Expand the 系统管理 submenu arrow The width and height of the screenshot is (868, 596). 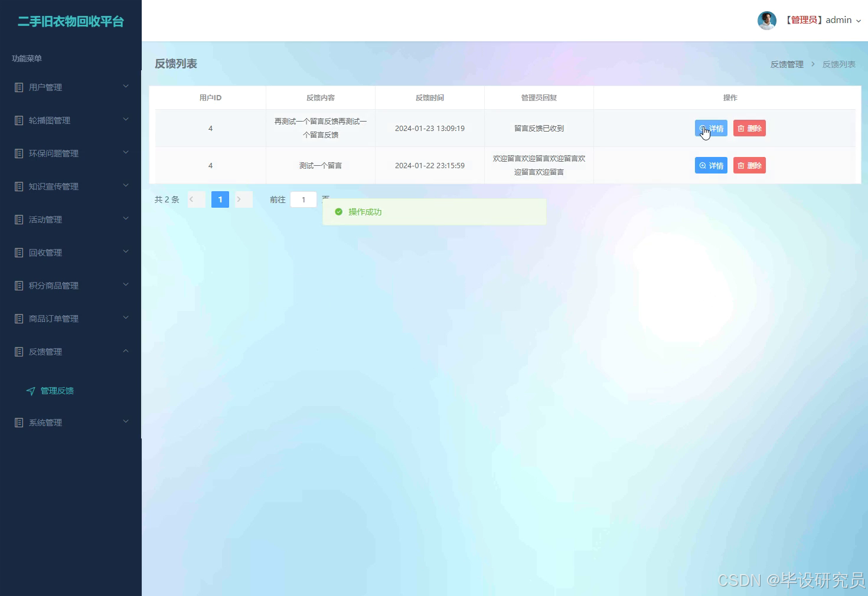pos(126,421)
